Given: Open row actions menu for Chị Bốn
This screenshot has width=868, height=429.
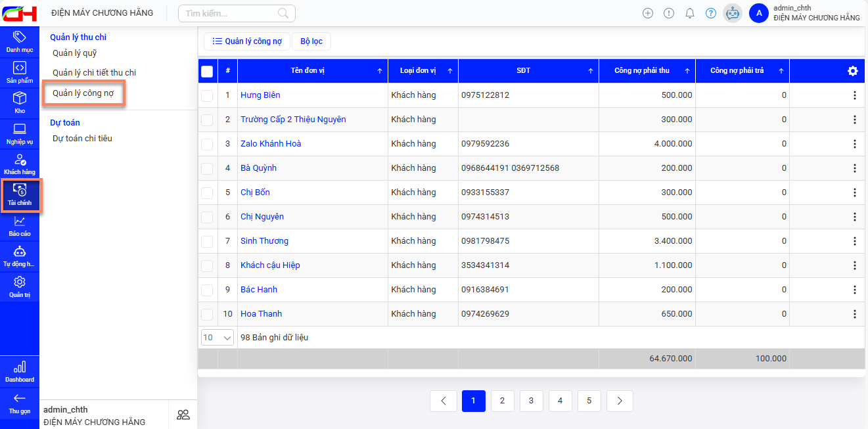Looking at the screenshot, I should [854, 192].
